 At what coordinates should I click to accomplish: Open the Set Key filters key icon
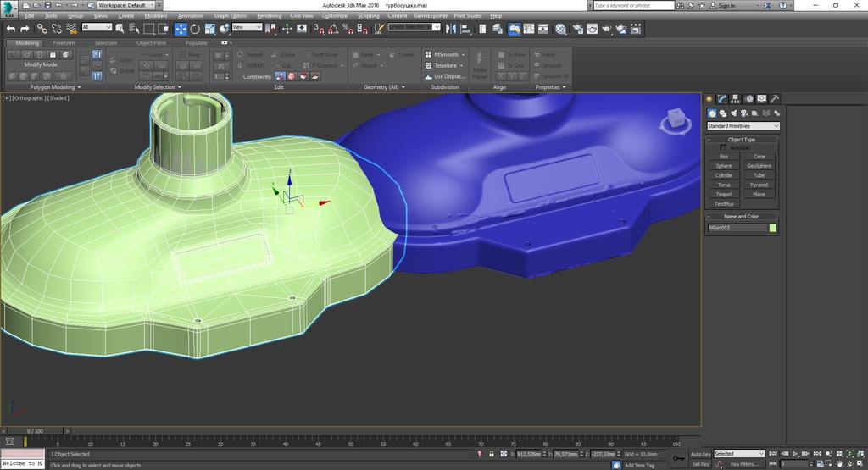[x=678, y=458]
